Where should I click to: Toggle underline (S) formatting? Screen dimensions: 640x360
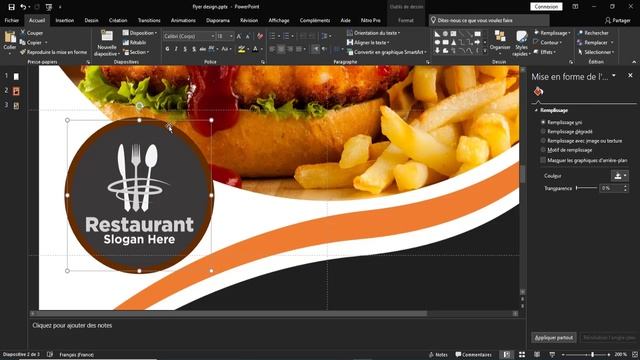(x=185, y=49)
